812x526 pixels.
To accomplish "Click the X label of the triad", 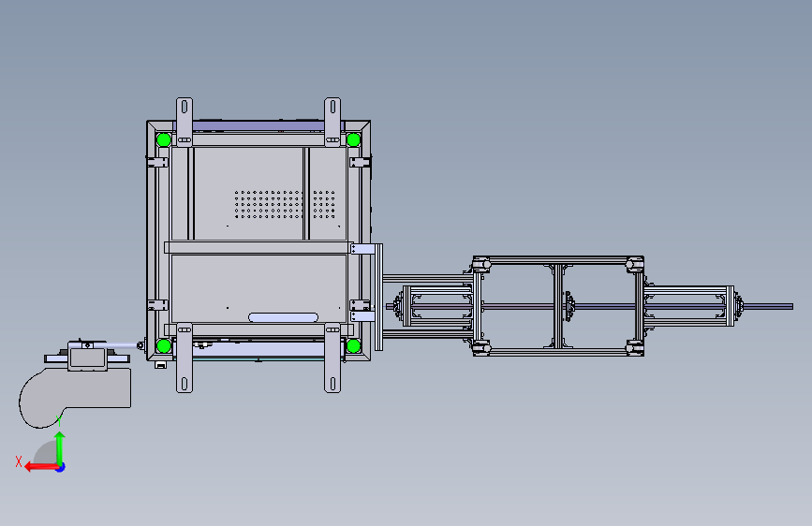I will (x=19, y=461).
